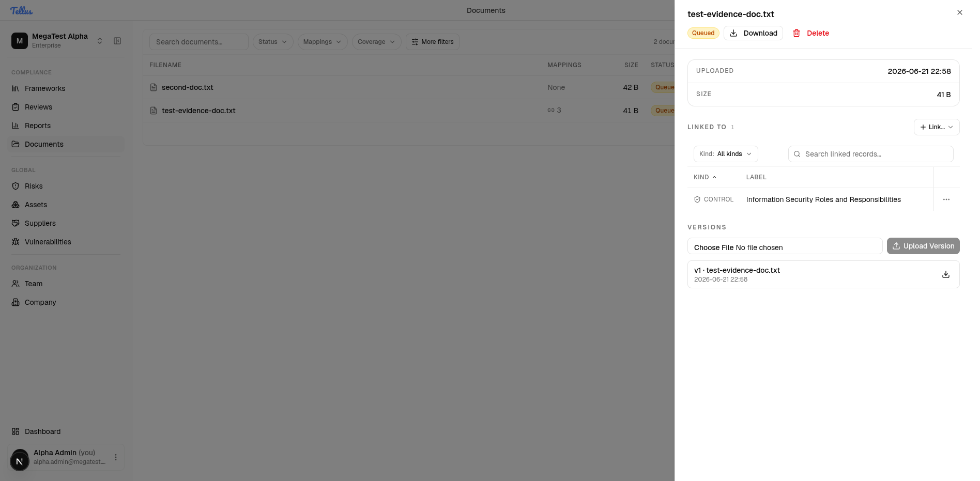
Task: Click the Alpha Admin avatar
Action: 20,461
